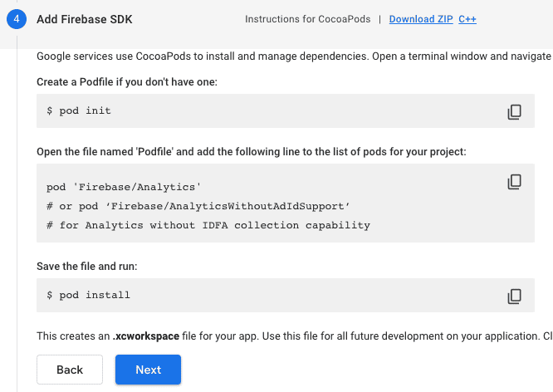This screenshot has width=553, height=392.
Task: Click the '$ pod init' code text
Action: point(79,110)
